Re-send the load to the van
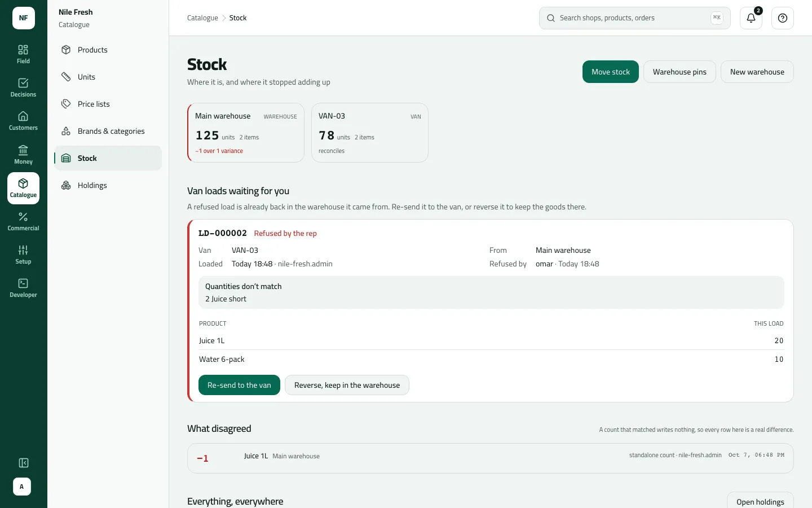Image resolution: width=812 pixels, height=508 pixels. (239, 385)
